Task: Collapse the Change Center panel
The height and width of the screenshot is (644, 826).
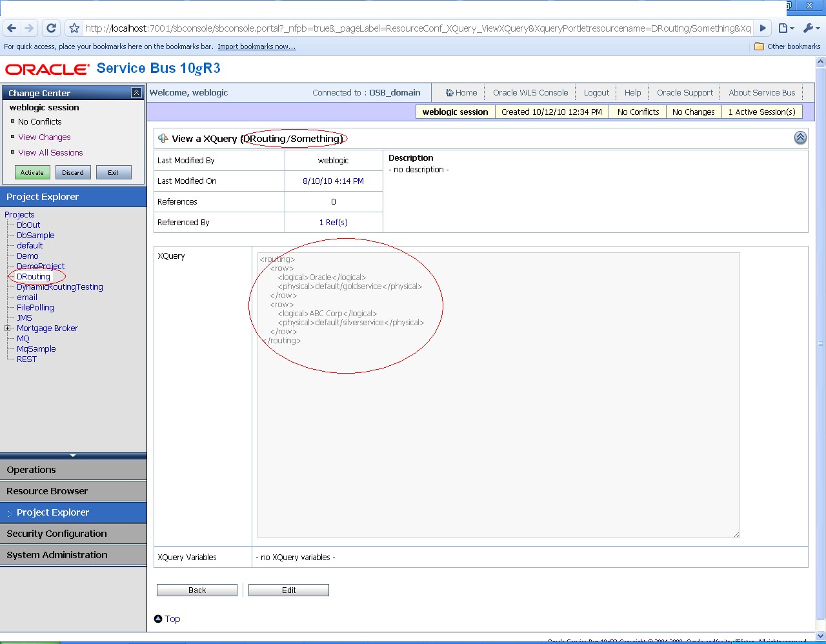Action: (136, 93)
